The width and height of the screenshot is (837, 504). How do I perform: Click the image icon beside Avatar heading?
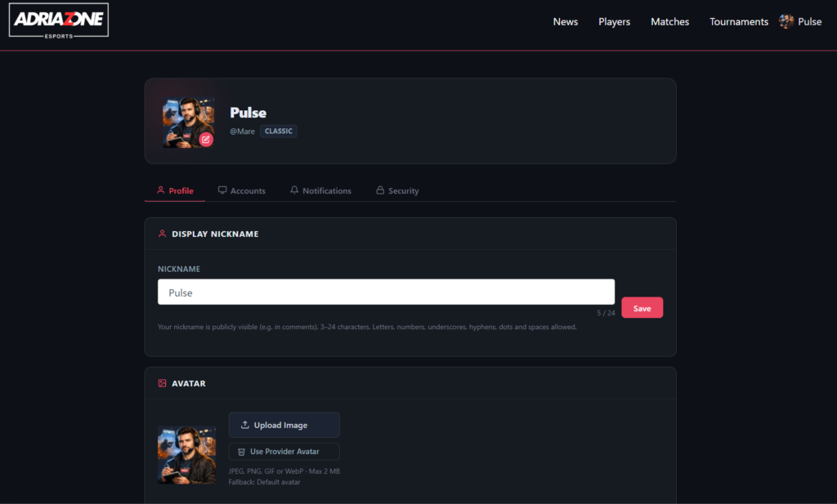pyautogui.click(x=162, y=383)
